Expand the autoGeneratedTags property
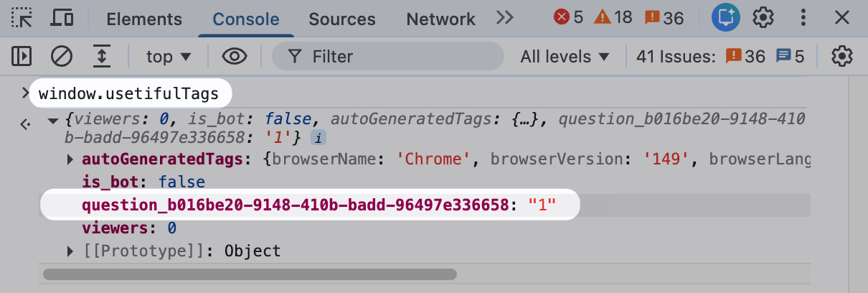The width and height of the screenshot is (868, 293). point(70,159)
